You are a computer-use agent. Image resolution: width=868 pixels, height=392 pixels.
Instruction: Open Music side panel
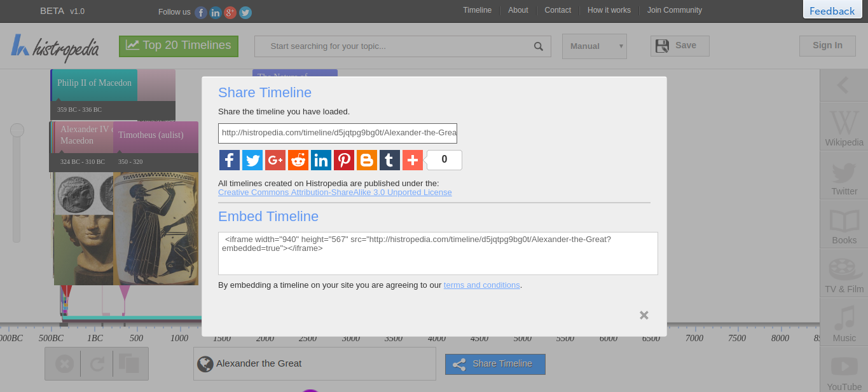click(844, 323)
